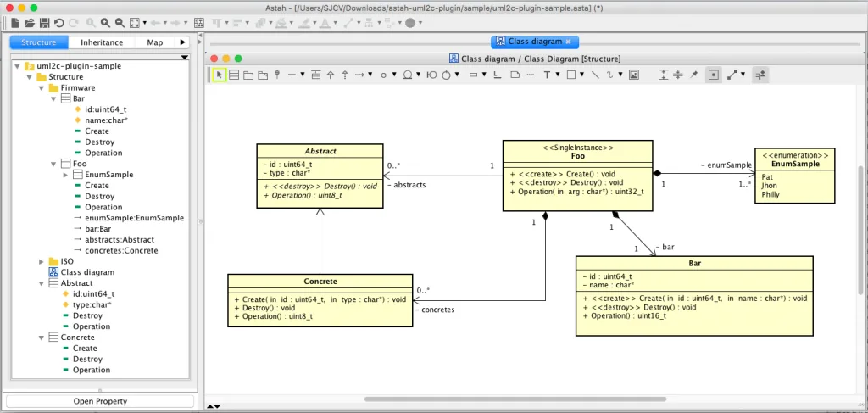Click the Open Property button
This screenshot has width=868, height=413.
pyautogui.click(x=100, y=401)
